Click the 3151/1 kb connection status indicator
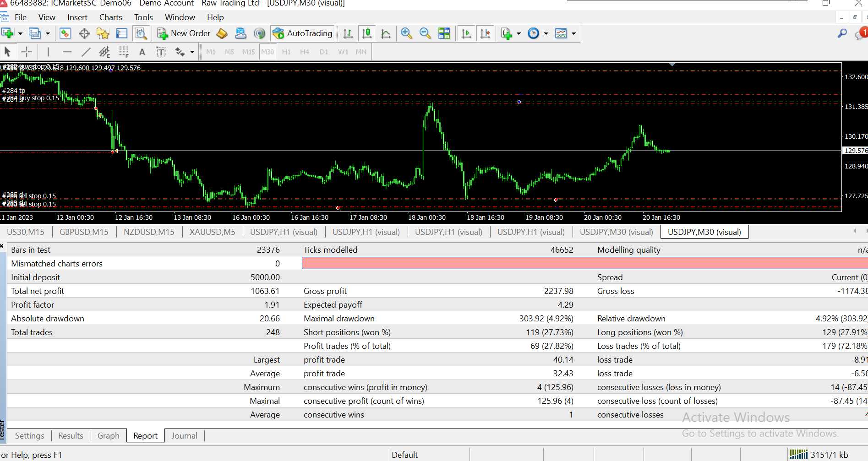This screenshot has width=868, height=461. click(x=819, y=455)
